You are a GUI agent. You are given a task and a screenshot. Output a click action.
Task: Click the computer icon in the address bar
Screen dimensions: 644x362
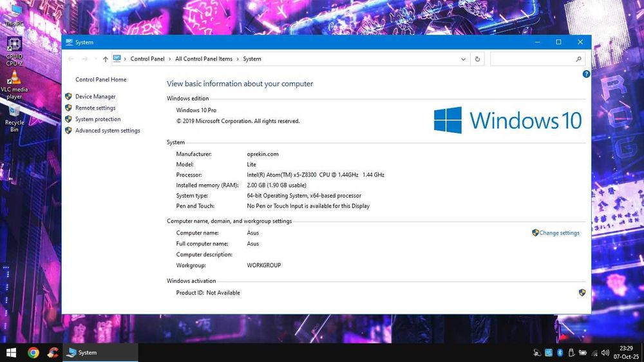coord(117,59)
